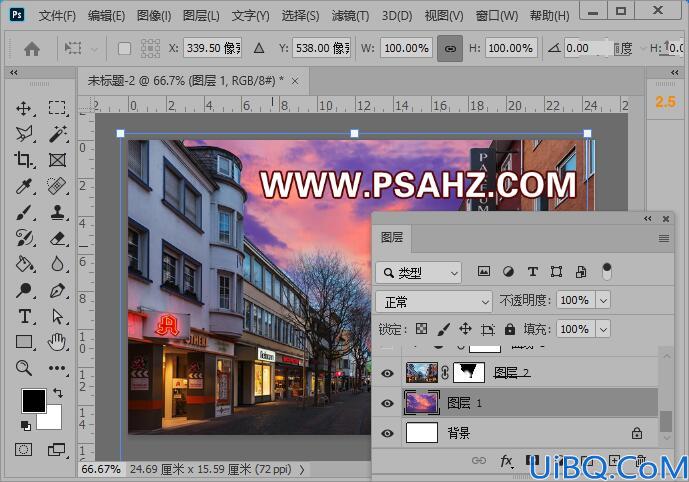This screenshot has height=482, width=689.
Task: Select the Eraser tool
Action: pyautogui.click(x=58, y=238)
